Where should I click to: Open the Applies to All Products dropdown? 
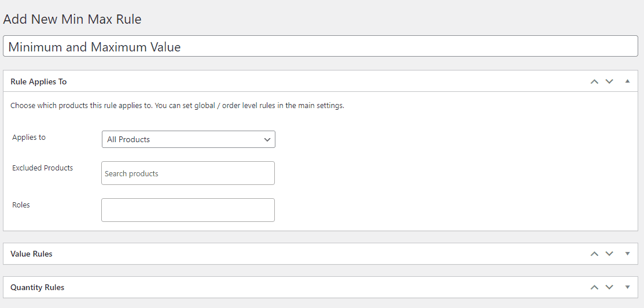(189, 139)
